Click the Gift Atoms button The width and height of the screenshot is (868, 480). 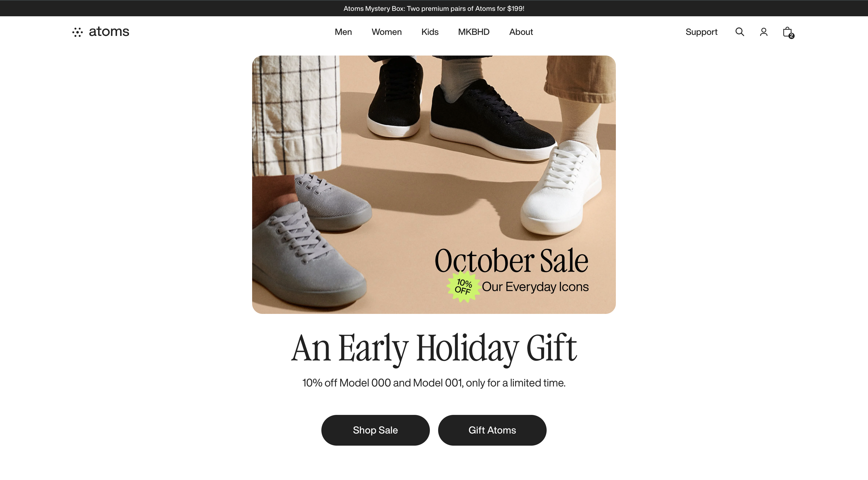click(492, 430)
